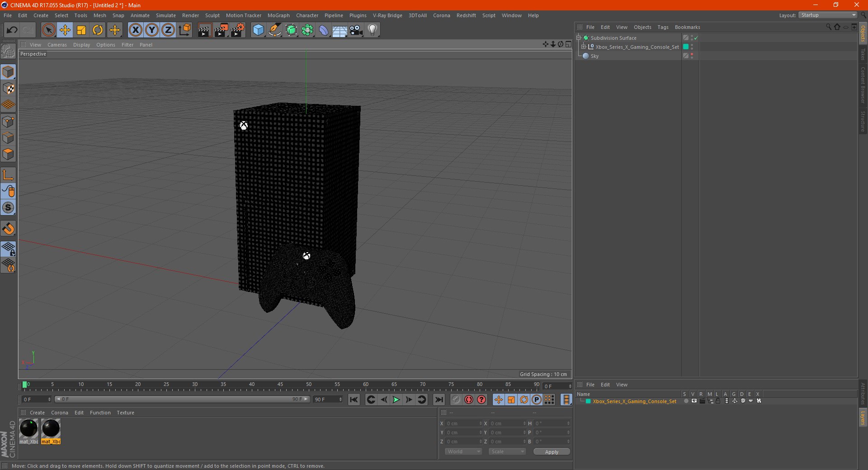868x470 pixels.
Task: Enable Axis mode
Action: (8, 174)
